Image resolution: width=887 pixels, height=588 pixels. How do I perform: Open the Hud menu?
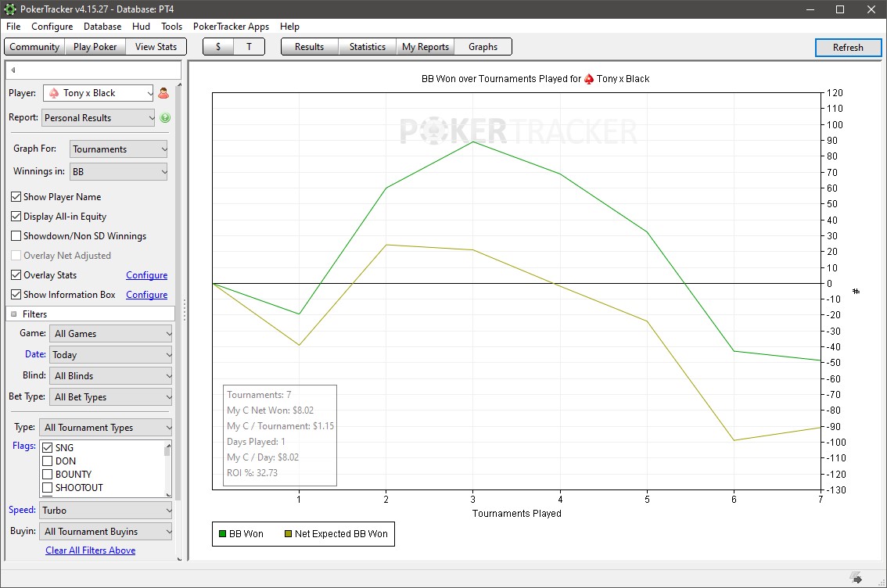tap(141, 27)
